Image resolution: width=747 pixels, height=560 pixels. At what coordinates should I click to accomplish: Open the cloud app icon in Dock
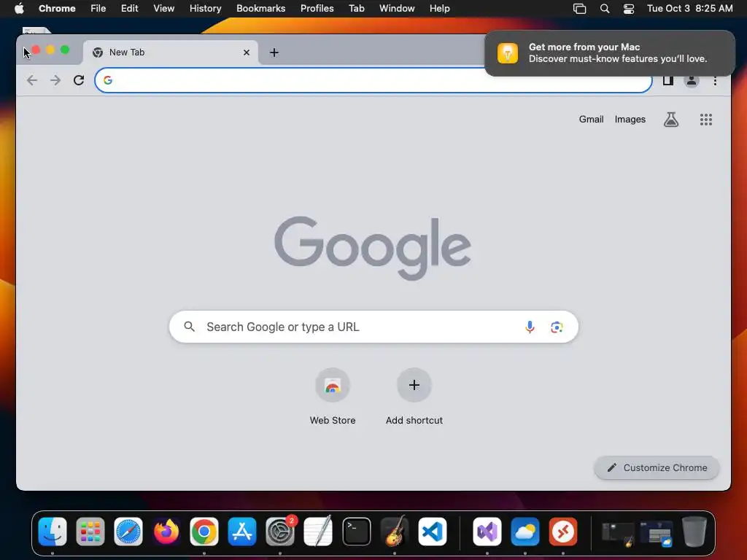pyautogui.click(x=525, y=532)
